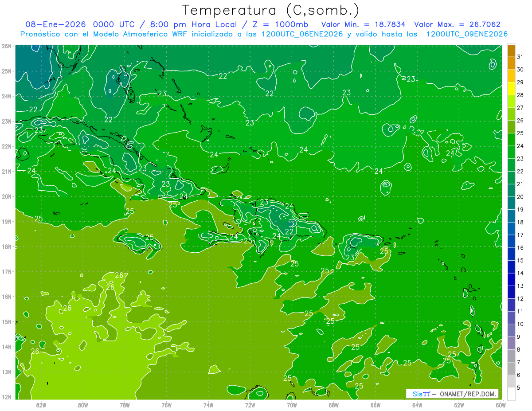This screenshot has width=532, height=411.
Task: Click the "78W" longitude axis label
Action: pos(125,405)
